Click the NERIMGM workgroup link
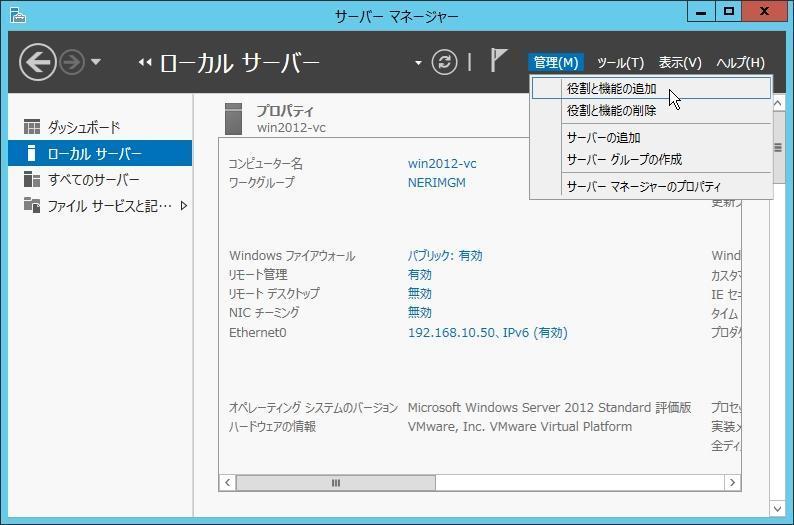Viewport: 794px width, 525px height. [436, 183]
